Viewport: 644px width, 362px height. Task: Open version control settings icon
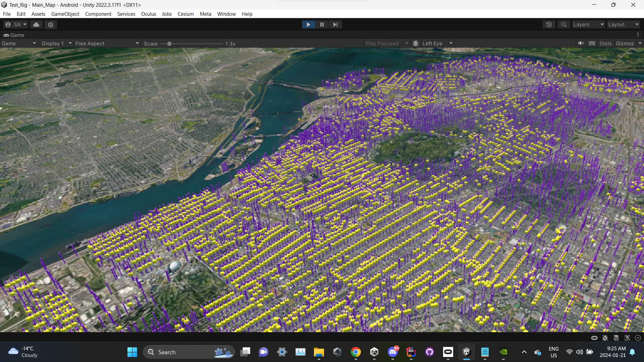(x=51, y=24)
